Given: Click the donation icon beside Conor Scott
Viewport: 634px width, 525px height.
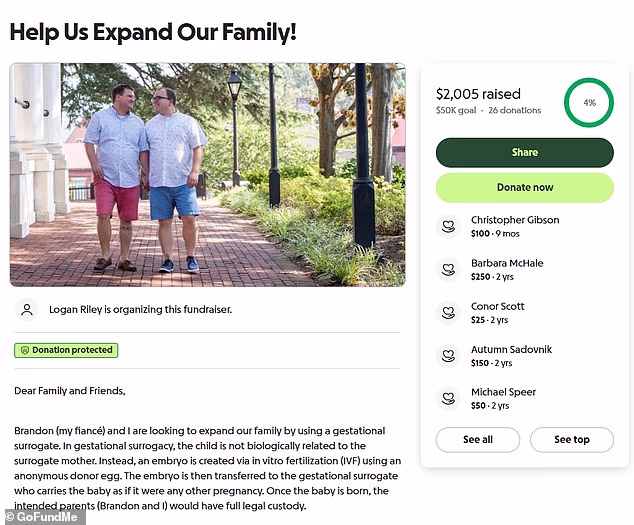Looking at the screenshot, I should pos(449,312).
